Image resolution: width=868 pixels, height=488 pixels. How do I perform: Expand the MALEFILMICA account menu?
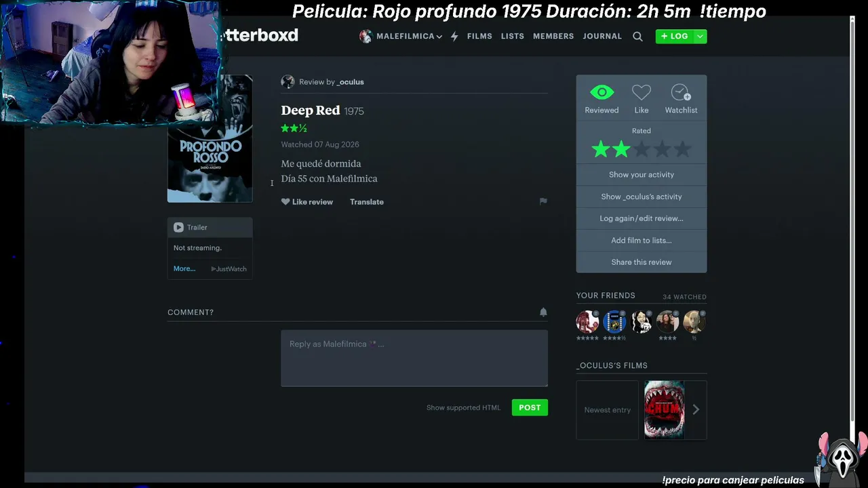click(409, 37)
